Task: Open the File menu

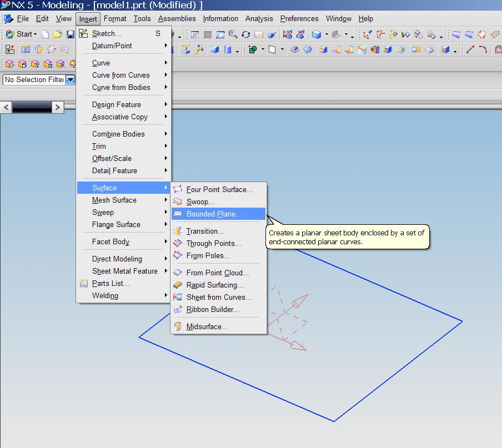Action: click(23, 19)
